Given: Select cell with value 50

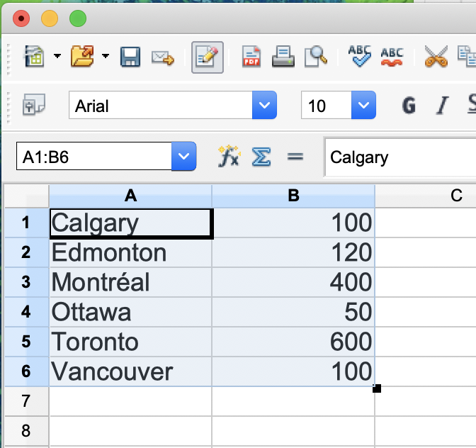Looking at the screenshot, I should pos(293,312).
